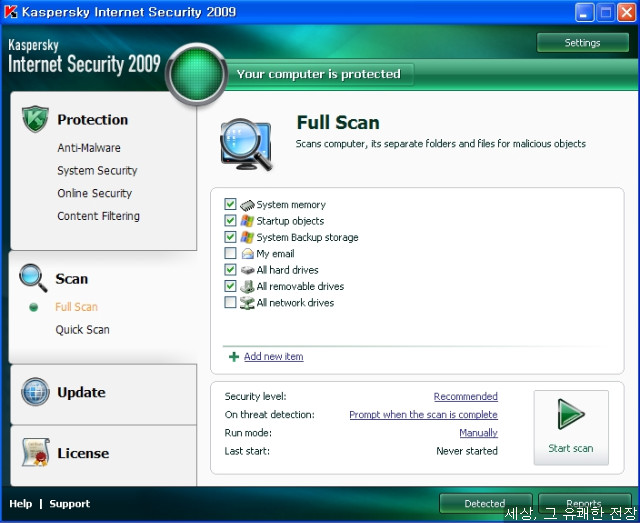Open the Support link
This screenshot has height=523, width=640.
tap(70, 504)
